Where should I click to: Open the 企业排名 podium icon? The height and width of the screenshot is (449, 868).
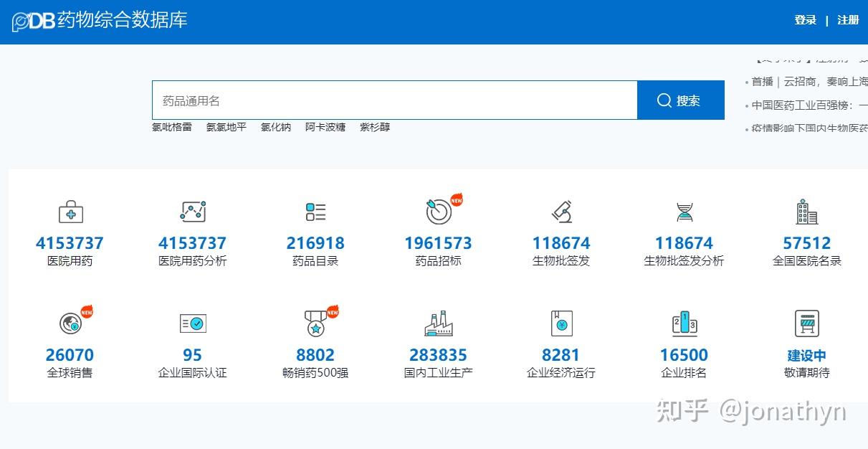coord(685,323)
